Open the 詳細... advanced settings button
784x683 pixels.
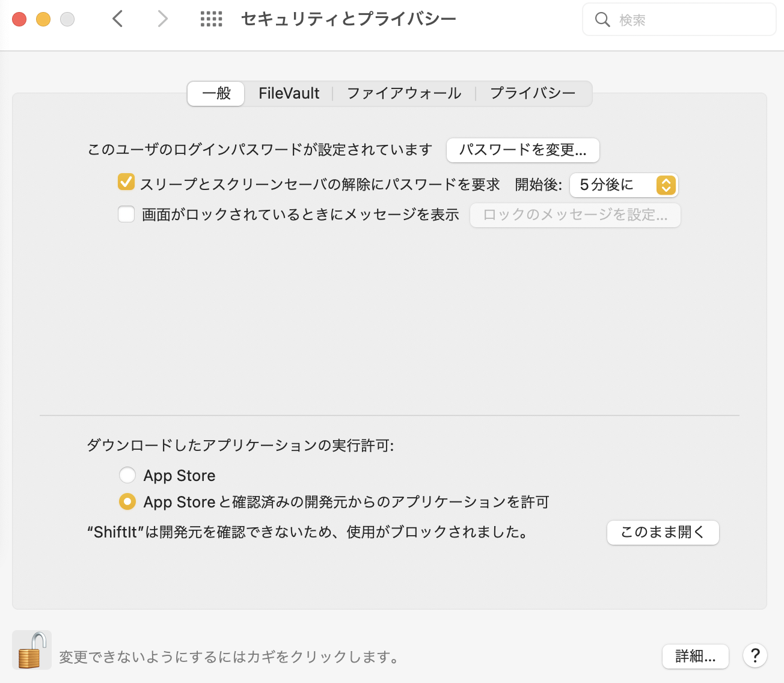(x=695, y=657)
